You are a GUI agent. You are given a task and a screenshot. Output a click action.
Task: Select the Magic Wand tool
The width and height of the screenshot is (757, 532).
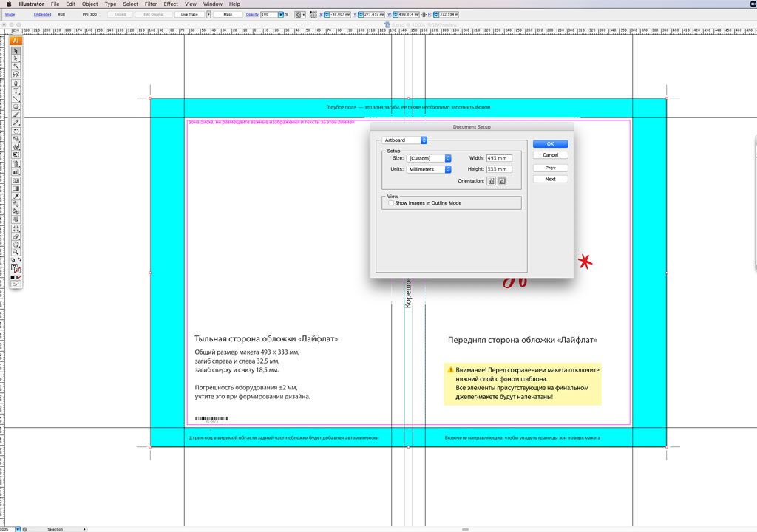click(16, 66)
